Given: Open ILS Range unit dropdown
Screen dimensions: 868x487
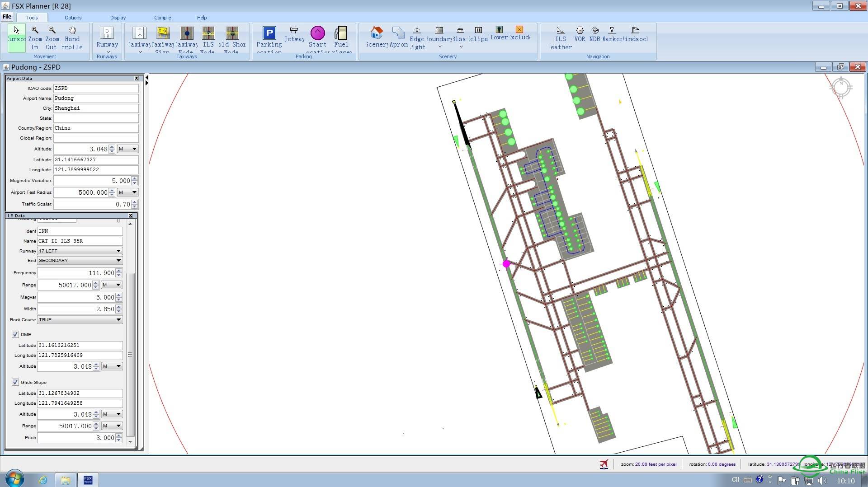Looking at the screenshot, I should [112, 285].
